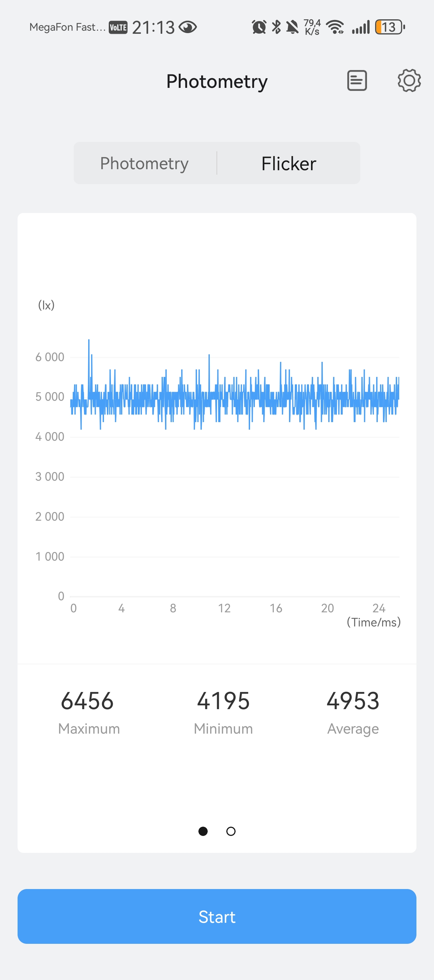Tap the eye comfort status icon
The width and height of the screenshot is (434, 980).
click(187, 27)
